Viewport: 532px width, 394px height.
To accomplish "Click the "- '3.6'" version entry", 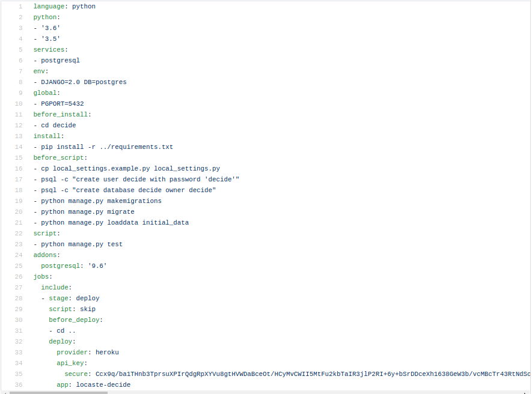I will 47,28.
